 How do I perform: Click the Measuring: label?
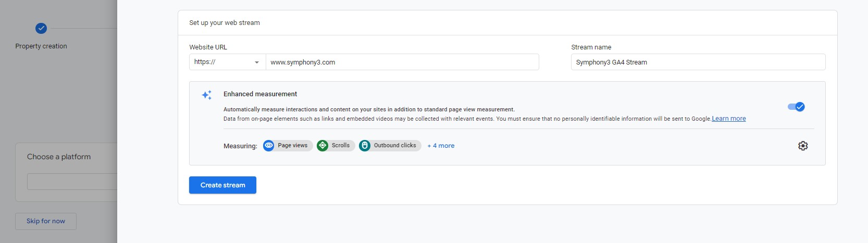[240, 146]
